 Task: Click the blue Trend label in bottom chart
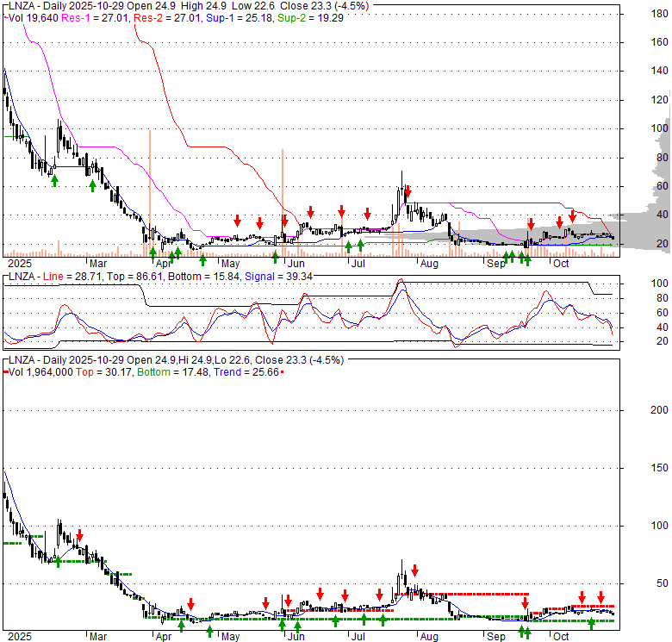227,372
